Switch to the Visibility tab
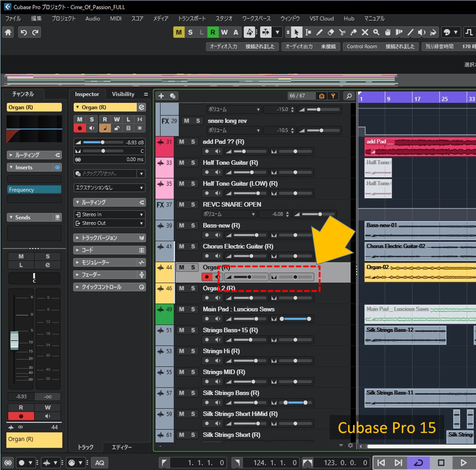 pos(123,94)
